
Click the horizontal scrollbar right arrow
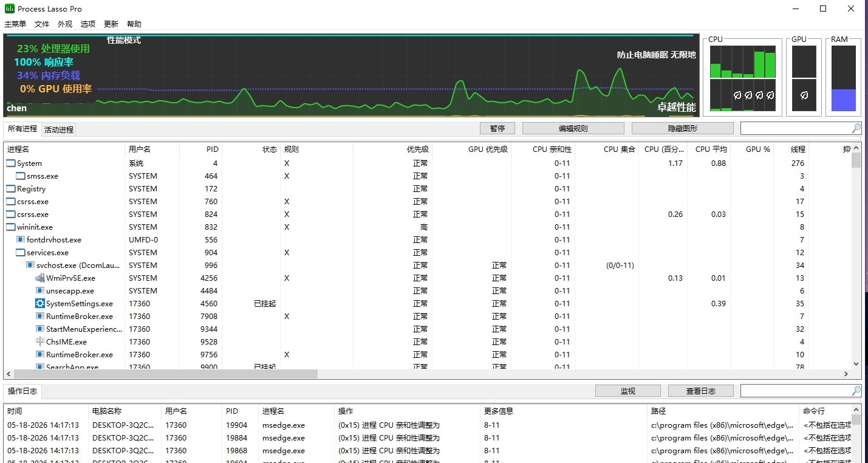[x=846, y=374]
